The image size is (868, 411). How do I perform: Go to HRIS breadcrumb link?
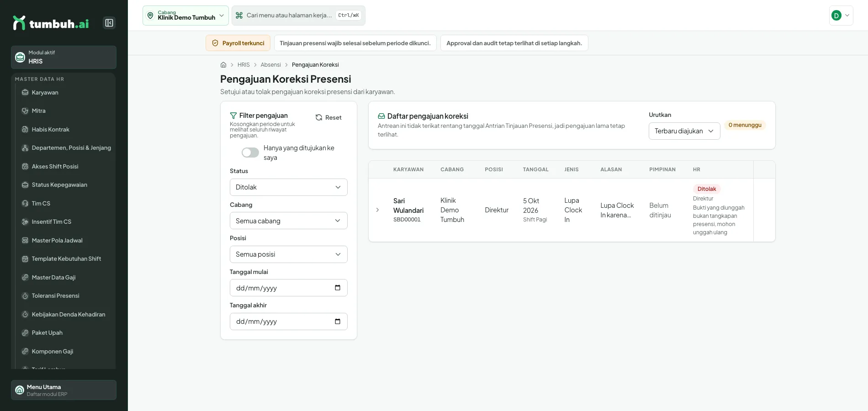click(243, 65)
